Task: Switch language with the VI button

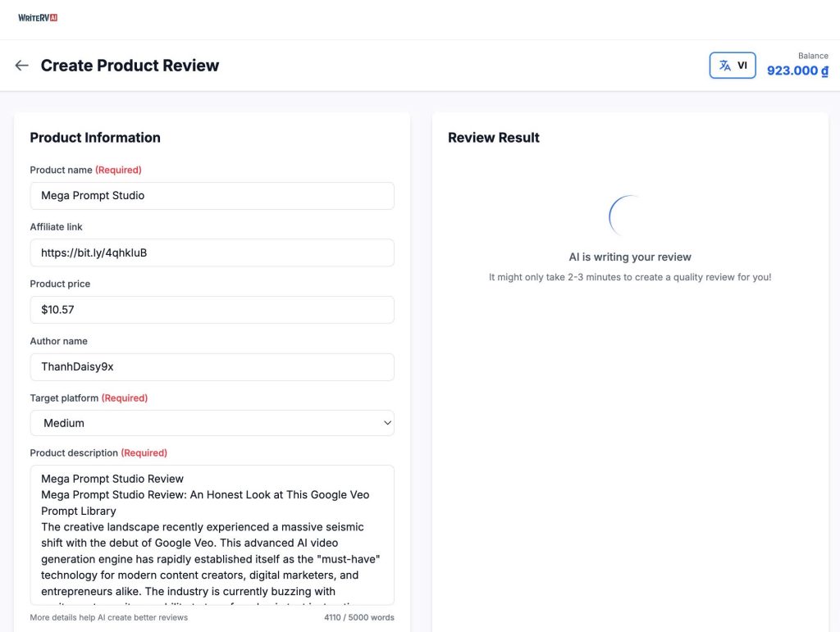Action: pos(733,66)
